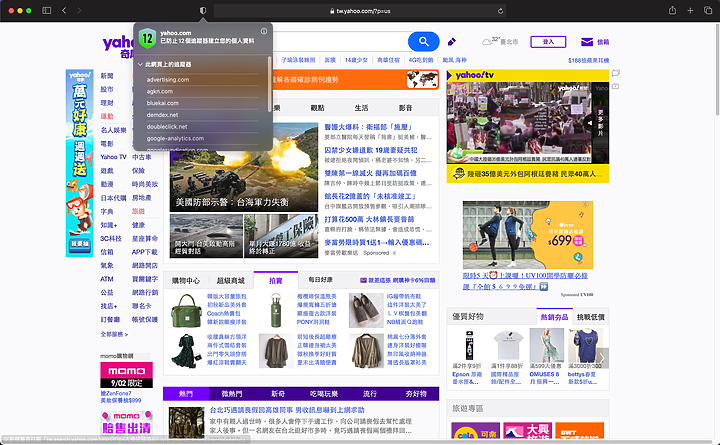Select the 熱門 tab in purple bar
Screen dimensions: 720x445
tap(186, 394)
